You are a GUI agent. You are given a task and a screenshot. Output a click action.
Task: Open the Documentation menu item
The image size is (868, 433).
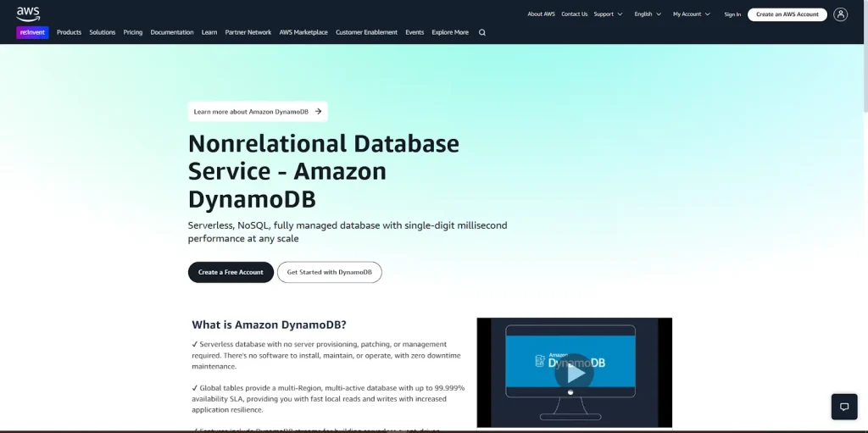coord(172,33)
